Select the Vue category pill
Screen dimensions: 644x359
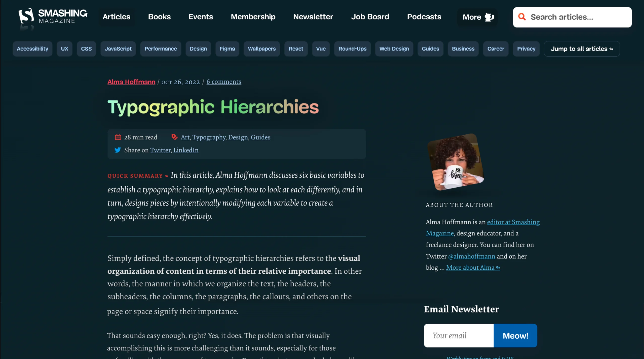tap(321, 49)
